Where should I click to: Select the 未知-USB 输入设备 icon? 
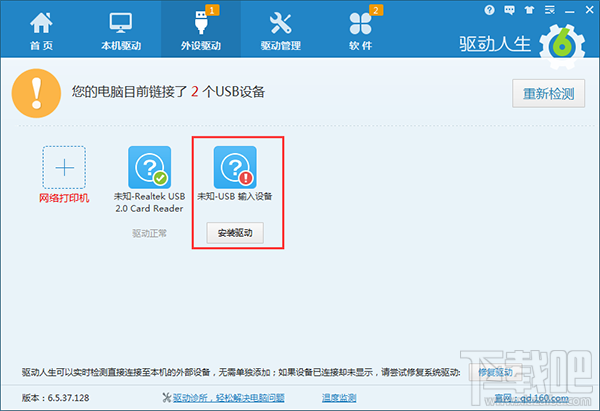click(x=235, y=167)
